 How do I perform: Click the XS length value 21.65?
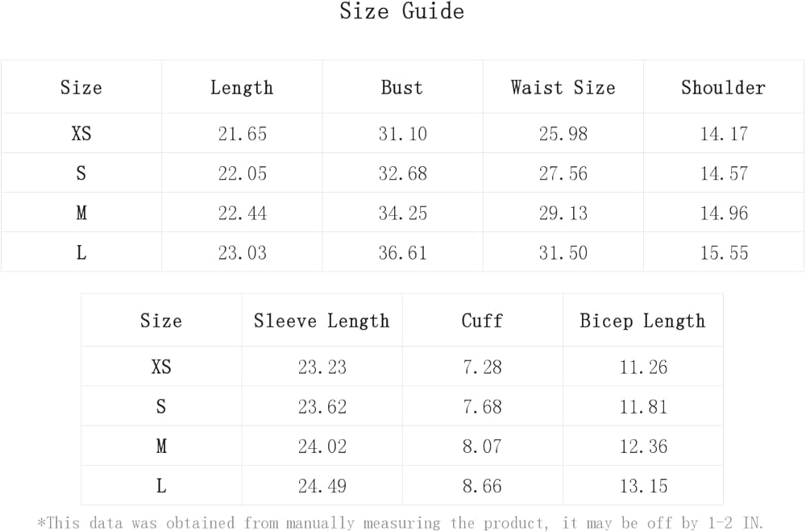click(242, 134)
